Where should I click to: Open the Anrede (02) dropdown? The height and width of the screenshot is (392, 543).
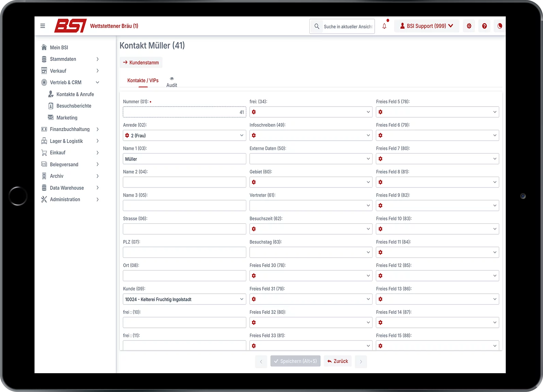(184, 136)
